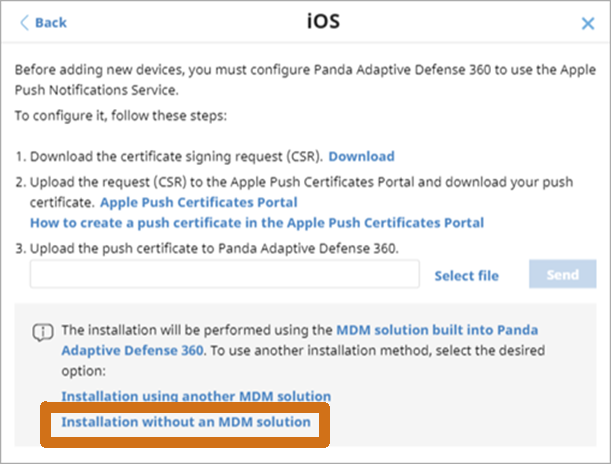
Task: Click the Back chevron arrow icon
Action: 24,23
